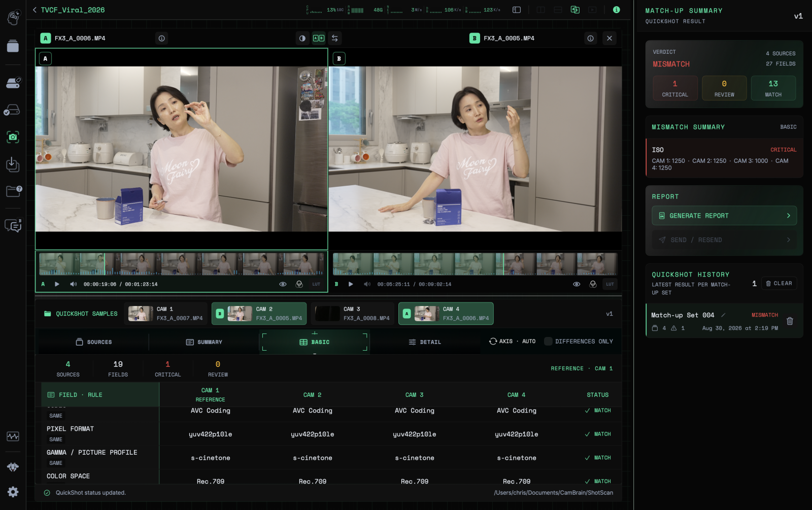Swap A and B clips
Viewport: 812px width, 510px height.
tap(335, 38)
